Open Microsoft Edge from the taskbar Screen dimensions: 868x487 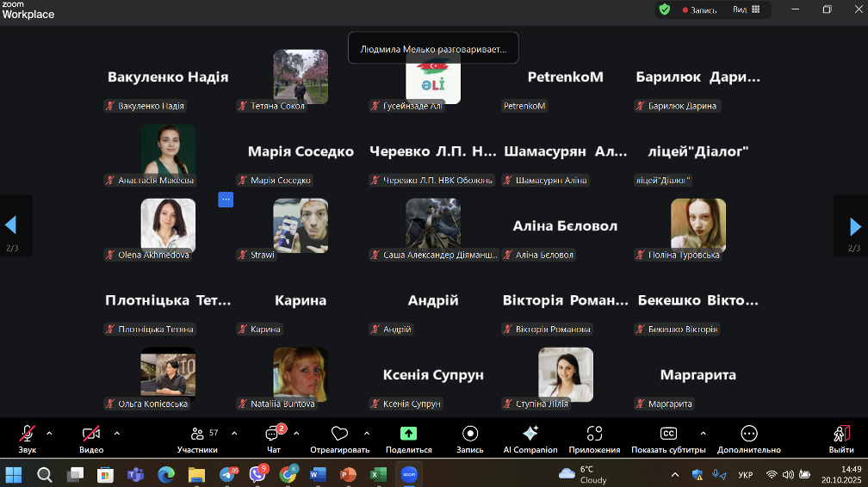166,474
